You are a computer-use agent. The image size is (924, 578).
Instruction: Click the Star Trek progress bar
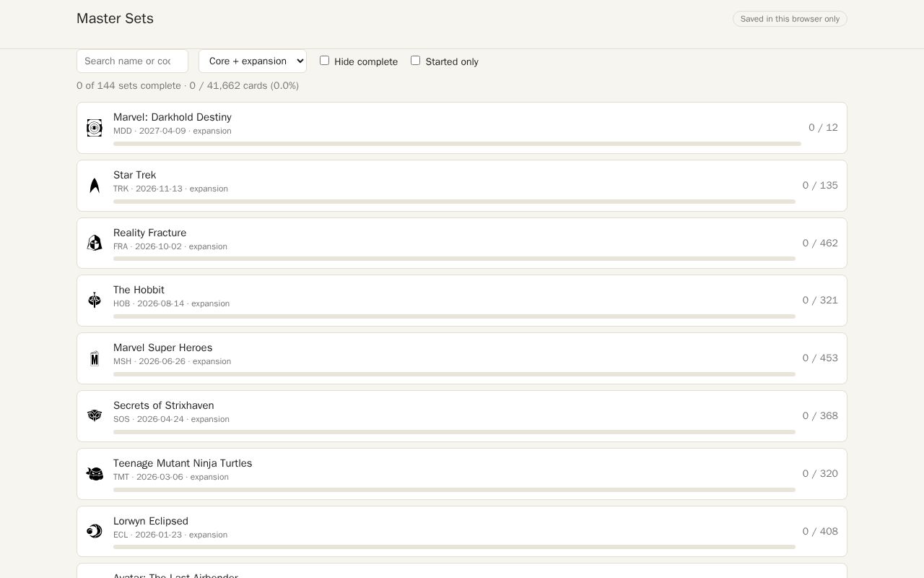click(454, 202)
